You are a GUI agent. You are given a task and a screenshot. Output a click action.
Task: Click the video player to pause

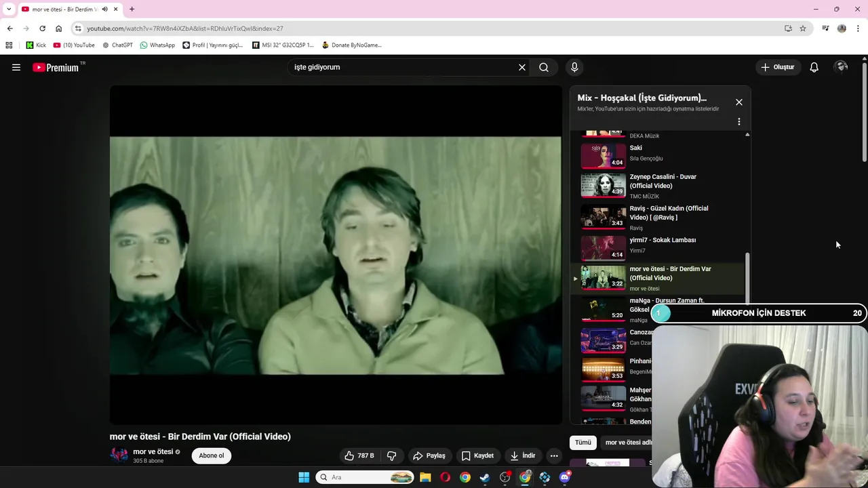coord(336,255)
